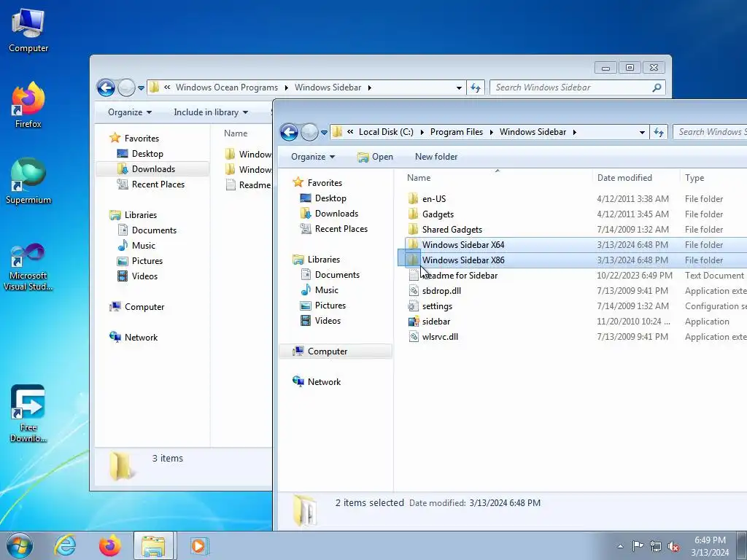747x560 pixels.
Task: Expand front window address bar history dropdown
Action: point(642,133)
